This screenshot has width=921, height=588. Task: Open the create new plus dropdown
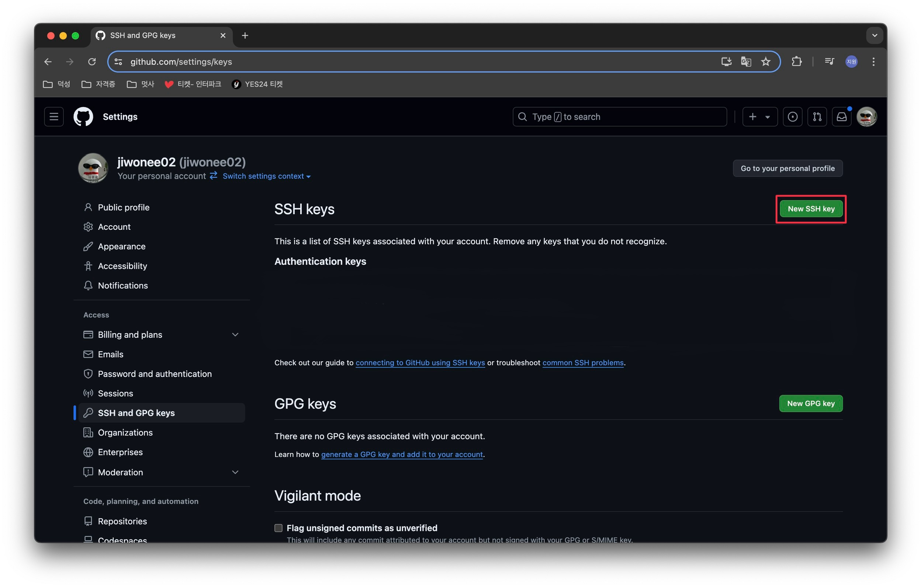(x=759, y=116)
